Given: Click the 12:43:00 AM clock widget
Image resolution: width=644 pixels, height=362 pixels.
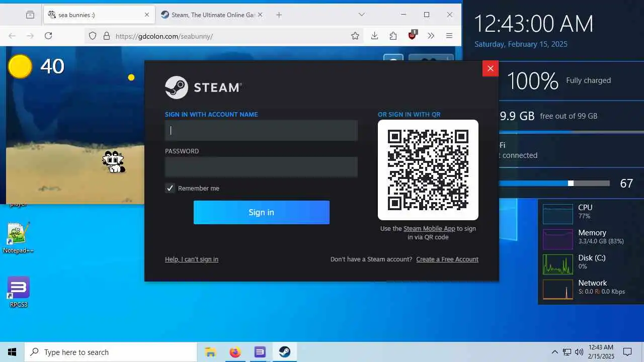Looking at the screenshot, I should [534, 24].
